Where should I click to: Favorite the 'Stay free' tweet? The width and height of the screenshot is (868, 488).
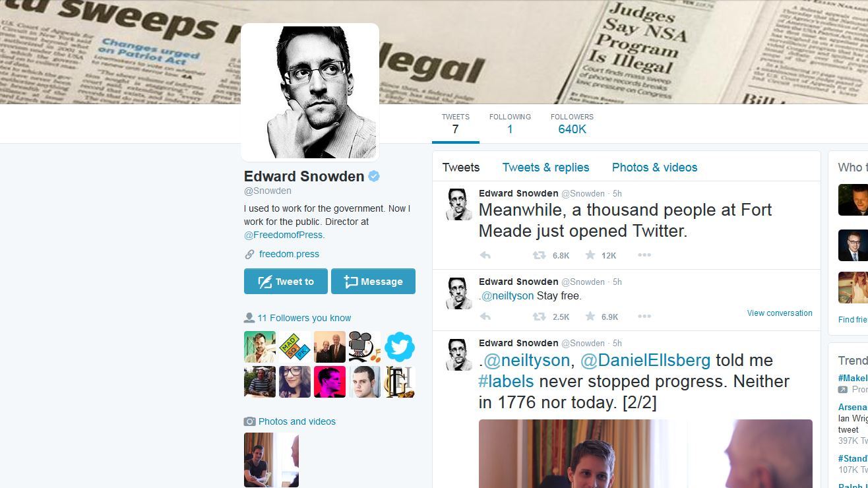click(590, 317)
